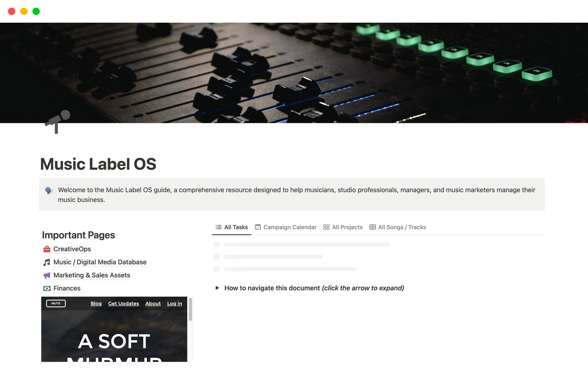Click the Campaign Calendar calendar icon

[257, 227]
